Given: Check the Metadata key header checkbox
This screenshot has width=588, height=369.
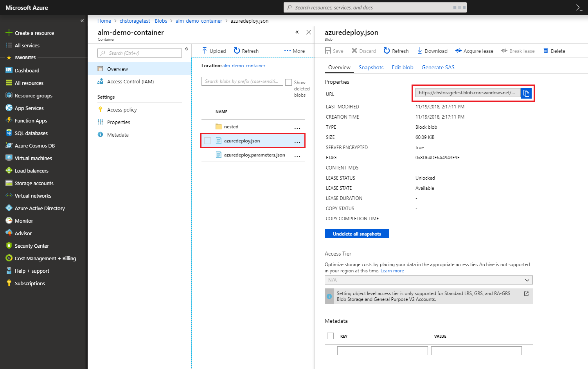Looking at the screenshot, I should tap(330, 336).
